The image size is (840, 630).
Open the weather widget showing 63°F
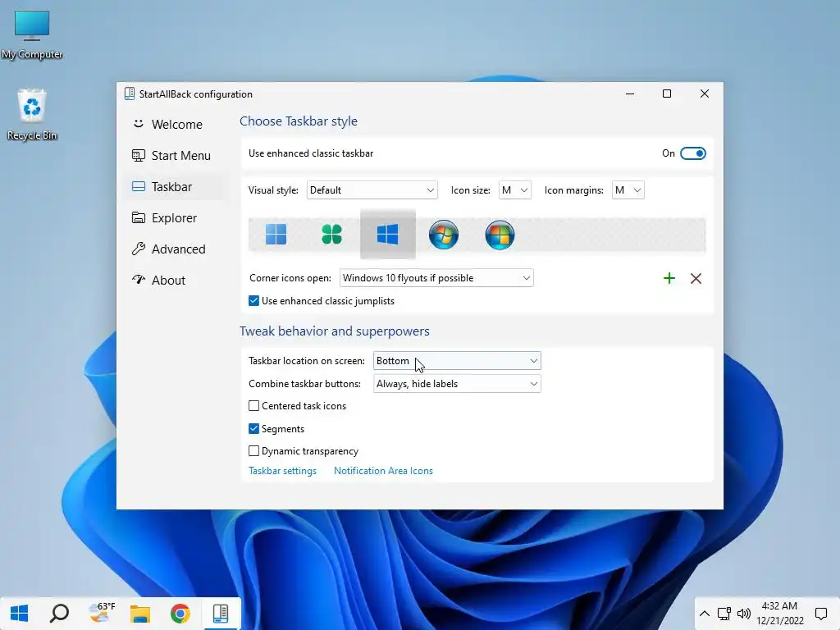pyautogui.click(x=101, y=613)
